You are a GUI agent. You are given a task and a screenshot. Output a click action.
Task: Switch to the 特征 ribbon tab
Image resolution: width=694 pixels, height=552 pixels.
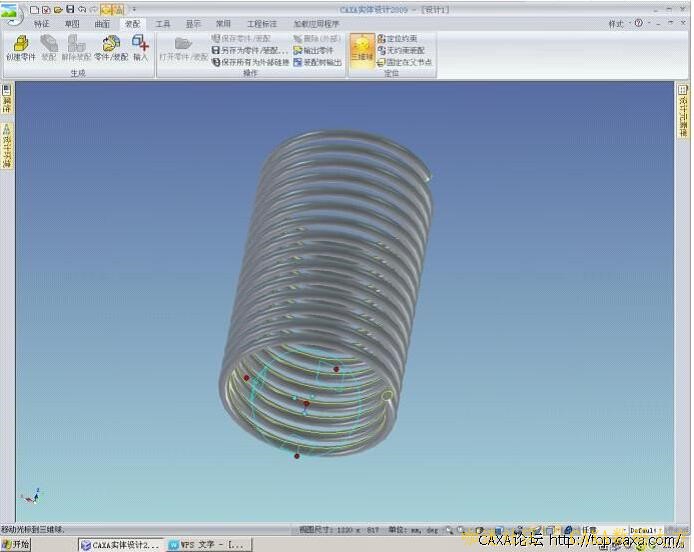coord(42,23)
